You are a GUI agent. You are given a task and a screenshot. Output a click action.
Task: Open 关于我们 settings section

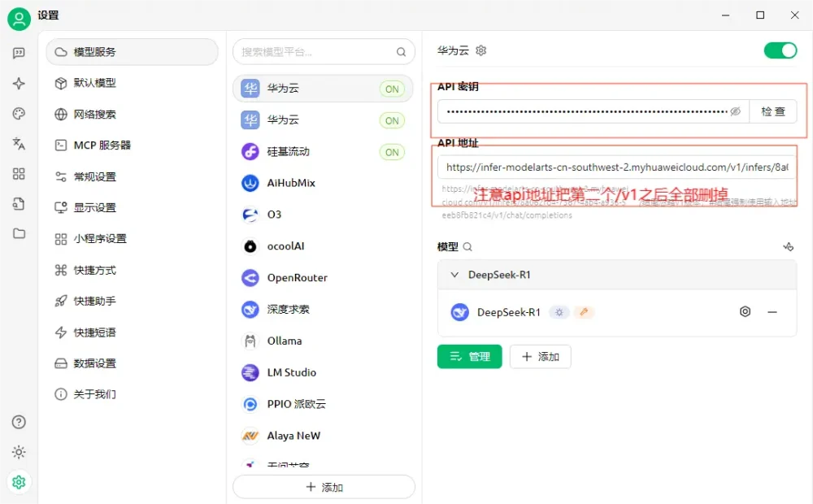point(133,394)
